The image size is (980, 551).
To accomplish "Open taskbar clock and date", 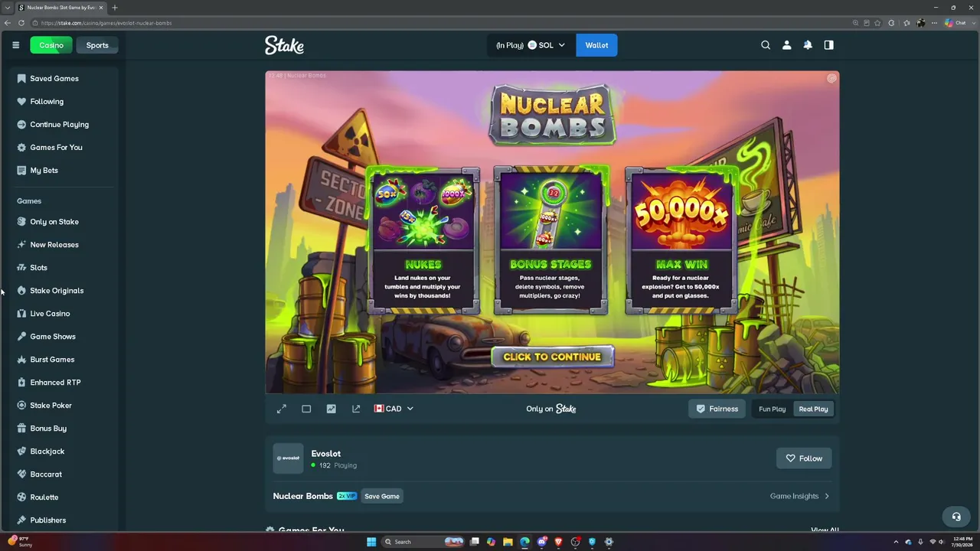I will click(963, 542).
